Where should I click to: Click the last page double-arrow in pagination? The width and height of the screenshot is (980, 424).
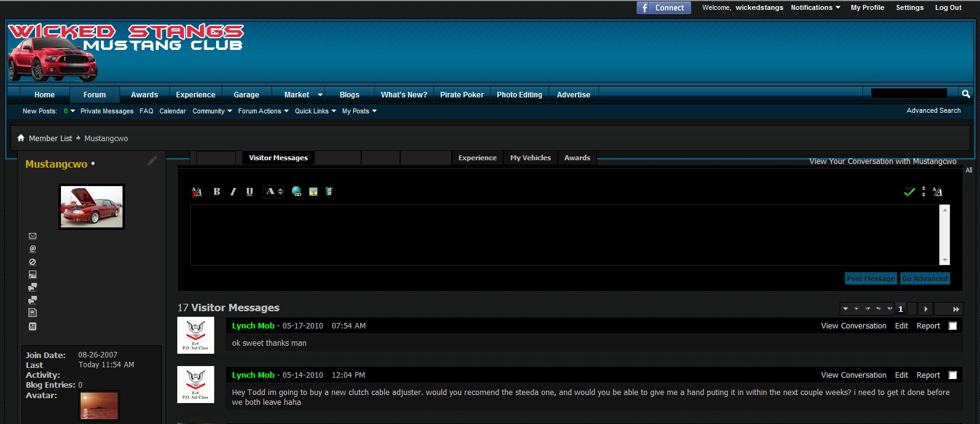[x=955, y=309]
